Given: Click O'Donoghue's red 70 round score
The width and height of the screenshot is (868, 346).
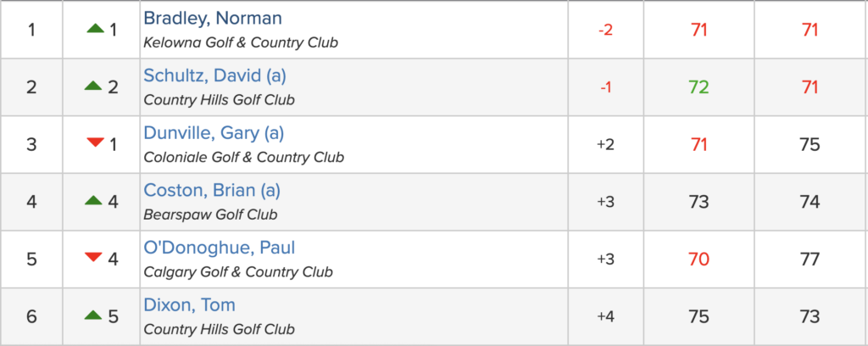Looking at the screenshot, I should (x=698, y=259).
